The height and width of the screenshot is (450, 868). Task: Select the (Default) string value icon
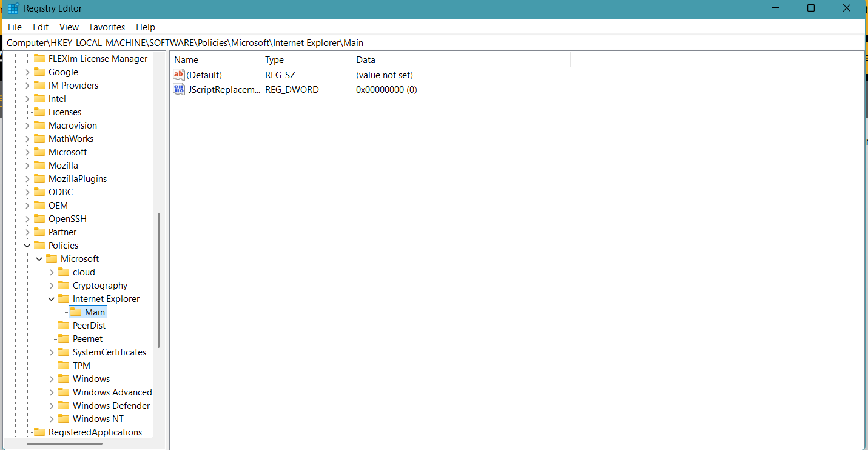coord(179,75)
